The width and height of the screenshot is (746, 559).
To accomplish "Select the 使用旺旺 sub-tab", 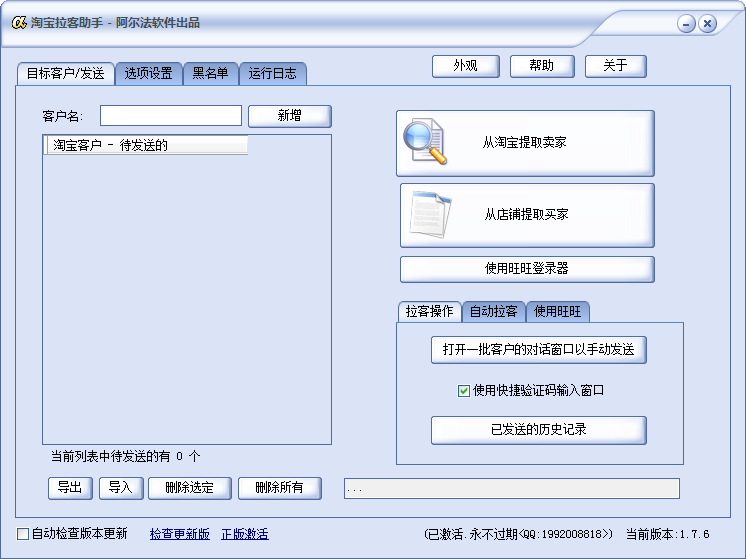I will point(558,312).
